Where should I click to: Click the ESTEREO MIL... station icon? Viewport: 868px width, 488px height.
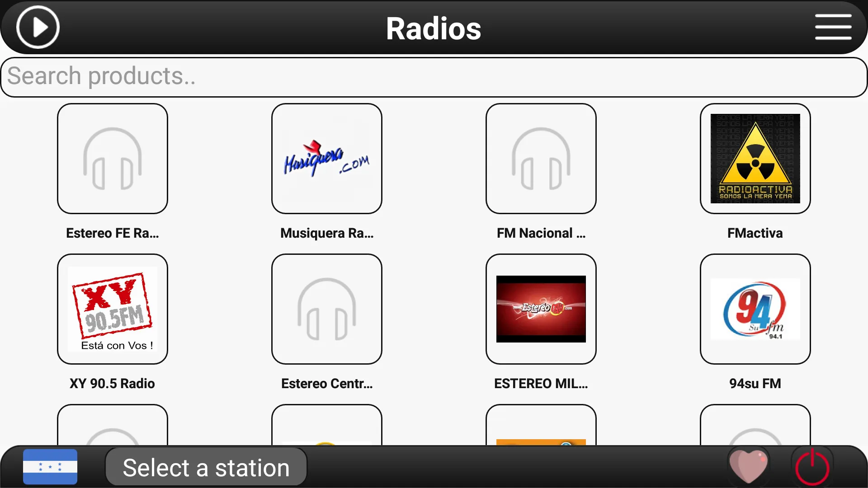pyautogui.click(x=541, y=308)
